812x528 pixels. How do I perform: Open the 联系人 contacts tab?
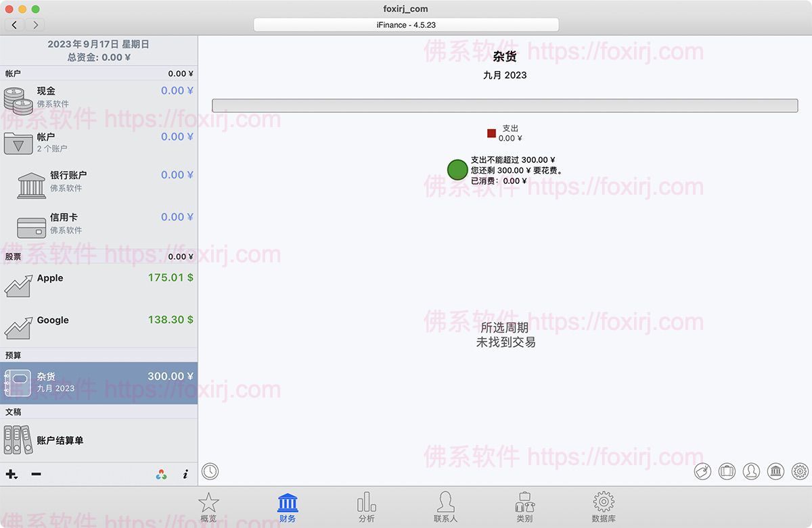coord(445,507)
